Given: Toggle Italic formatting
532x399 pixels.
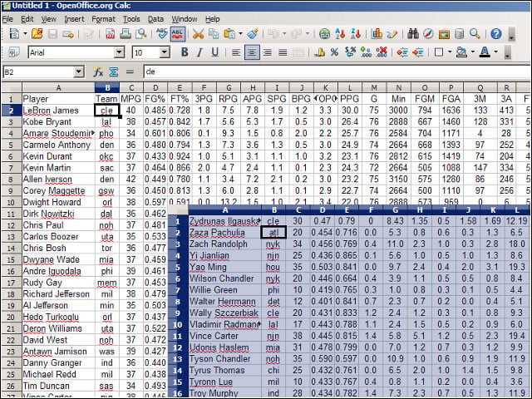Looking at the screenshot, I should pyautogui.click(x=199, y=52).
